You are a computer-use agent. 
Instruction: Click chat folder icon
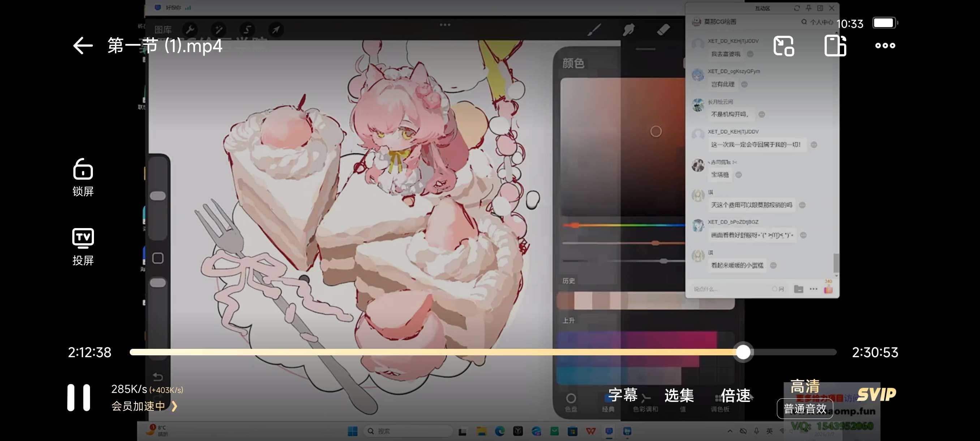(799, 289)
